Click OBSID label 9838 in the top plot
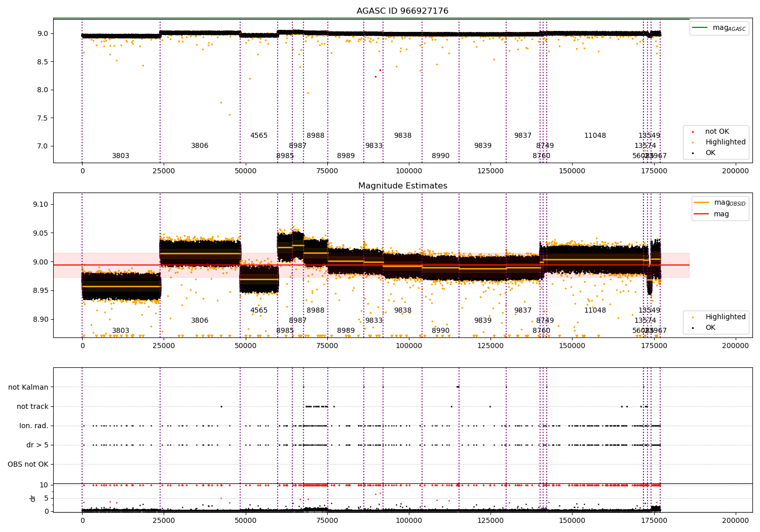This screenshot has width=760, height=532. (x=403, y=136)
